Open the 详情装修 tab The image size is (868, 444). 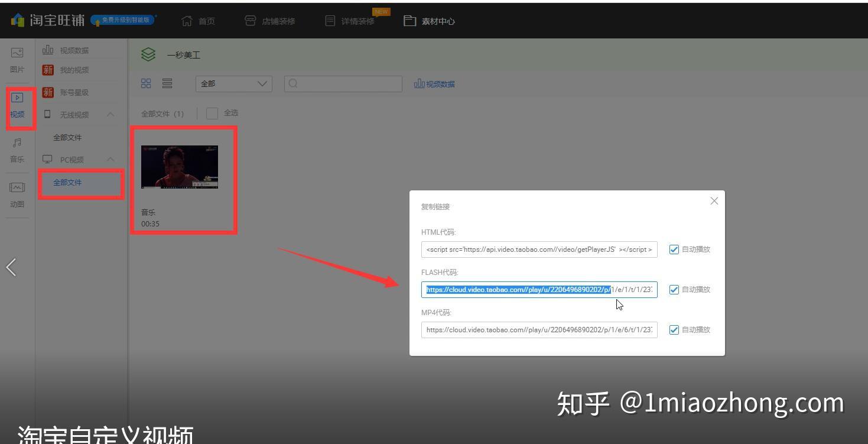(350, 21)
